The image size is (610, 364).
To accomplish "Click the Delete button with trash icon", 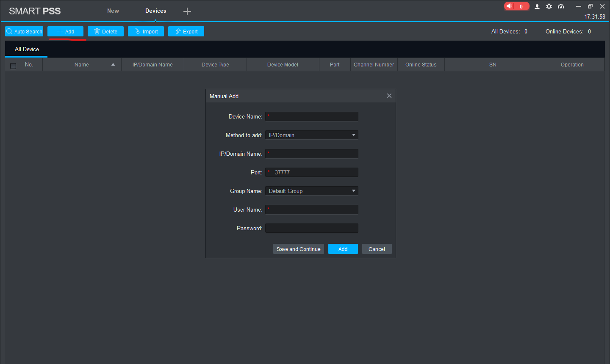I will click(x=105, y=31).
